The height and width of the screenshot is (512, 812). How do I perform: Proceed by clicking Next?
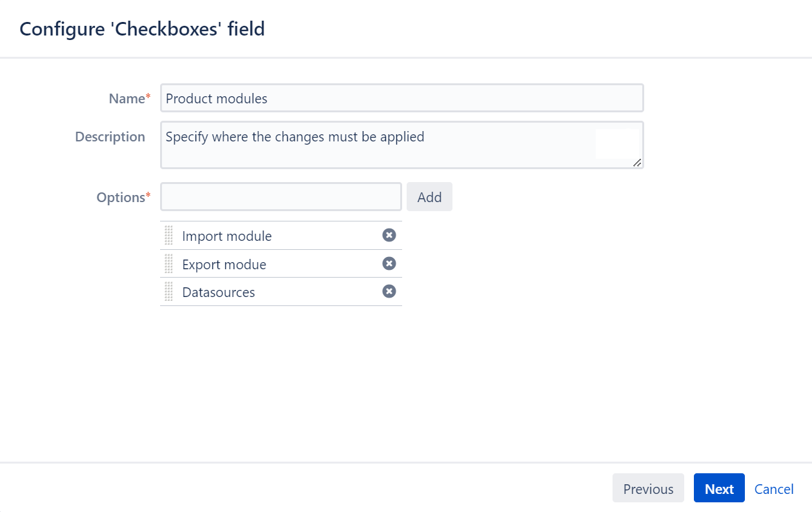[x=719, y=489]
